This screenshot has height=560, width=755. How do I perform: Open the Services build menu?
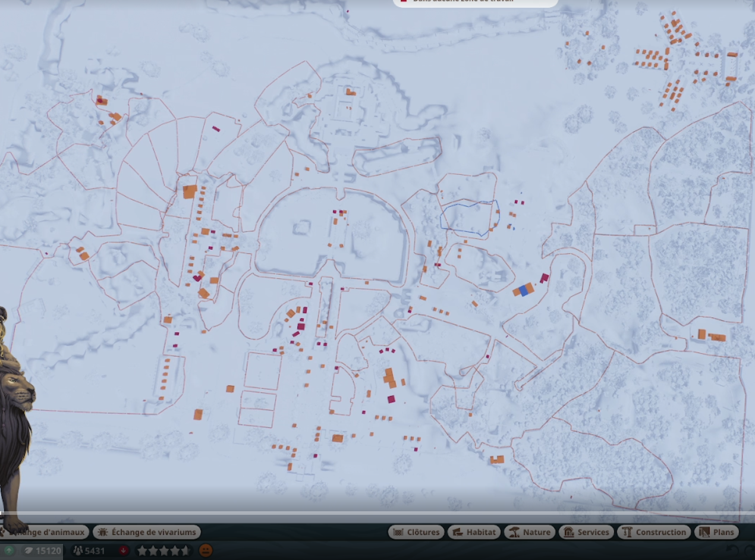[x=586, y=532]
